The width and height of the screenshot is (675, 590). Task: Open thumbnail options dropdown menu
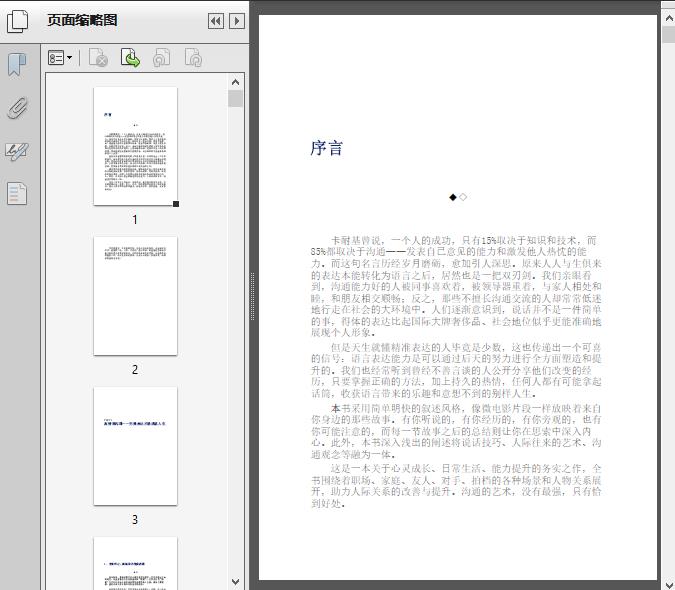tap(60, 58)
